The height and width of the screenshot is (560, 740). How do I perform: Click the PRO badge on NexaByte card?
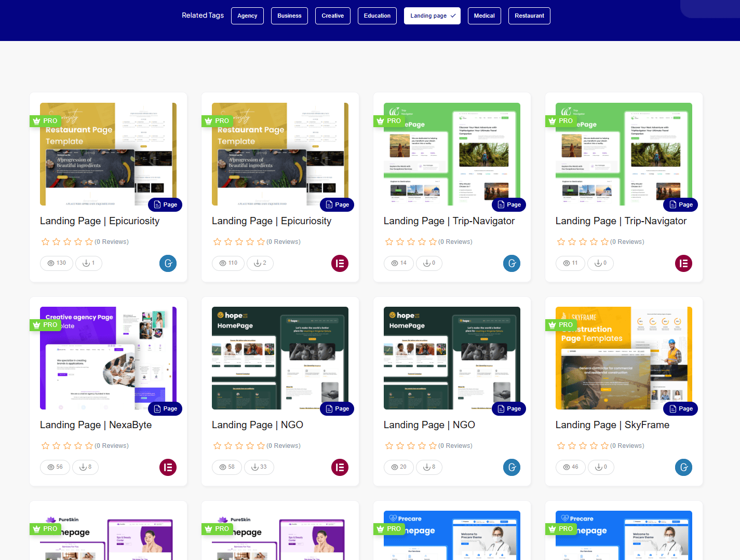(x=45, y=325)
